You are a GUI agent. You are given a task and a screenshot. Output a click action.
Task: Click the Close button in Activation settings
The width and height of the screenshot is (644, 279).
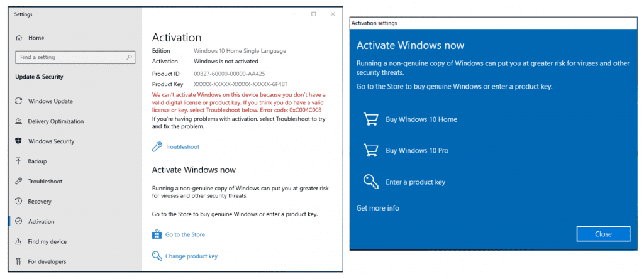(x=603, y=234)
